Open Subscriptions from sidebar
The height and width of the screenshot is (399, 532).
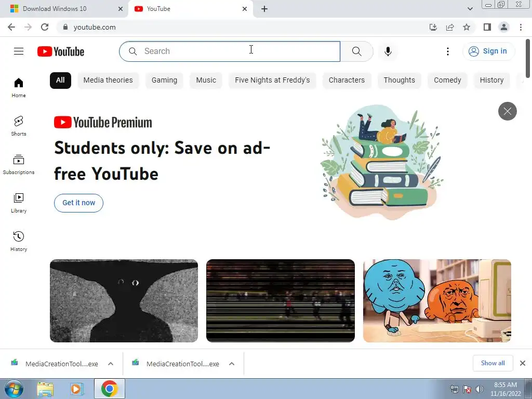click(x=19, y=165)
